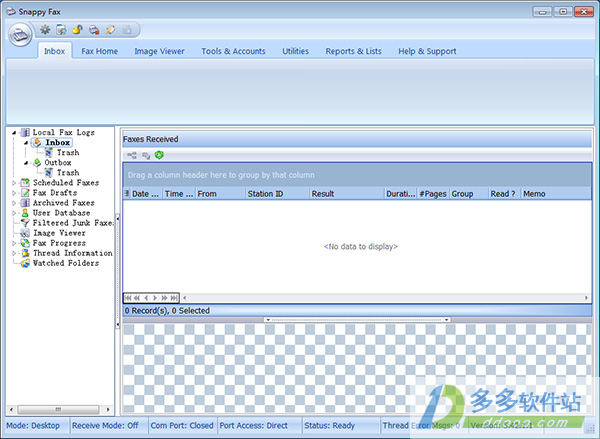The height and width of the screenshot is (439, 600).
Task: Select Filtered Junk Faxes in the tree
Action: tap(73, 223)
